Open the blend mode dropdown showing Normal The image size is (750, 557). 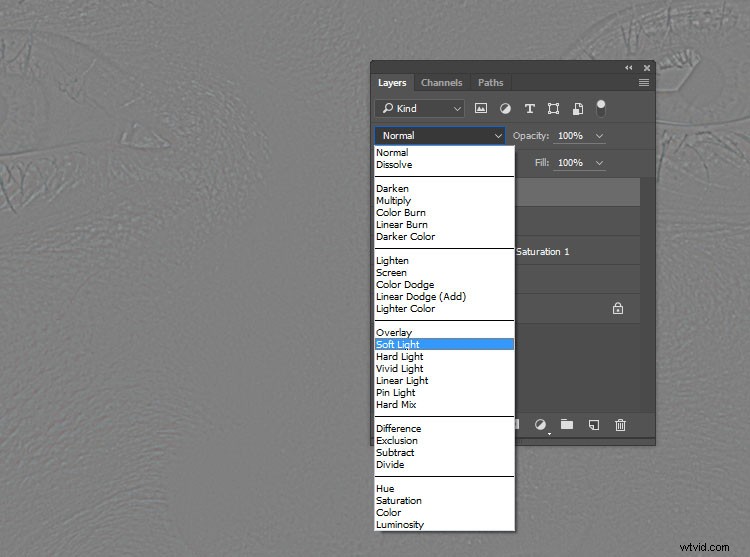coord(440,136)
